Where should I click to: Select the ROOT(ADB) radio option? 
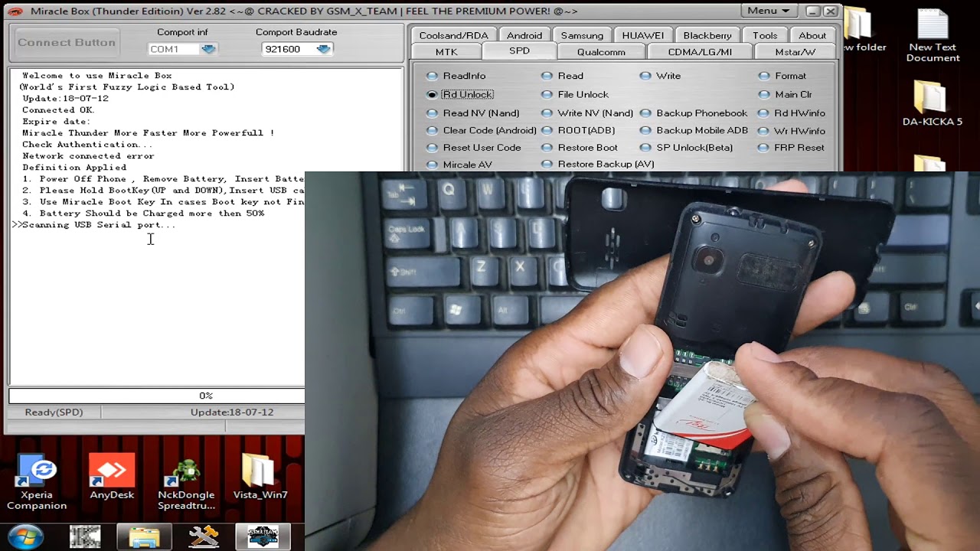tap(578, 130)
